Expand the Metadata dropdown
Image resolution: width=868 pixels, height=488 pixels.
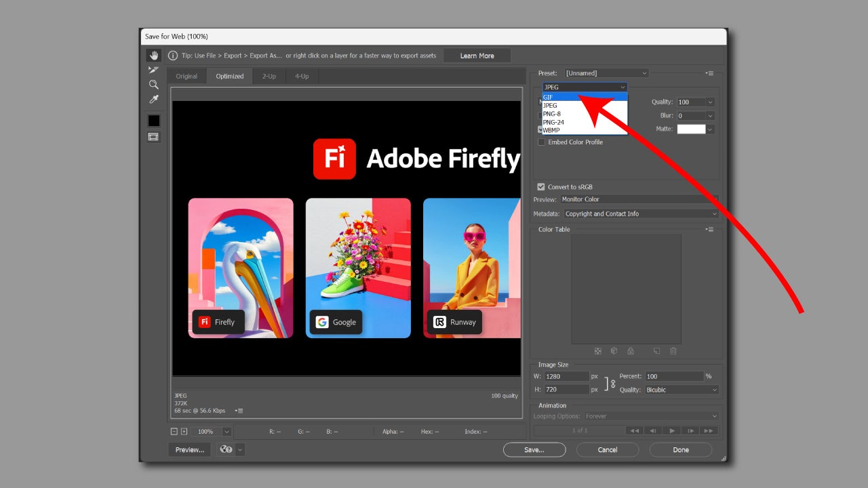pyautogui.click(x=641, y=213)
